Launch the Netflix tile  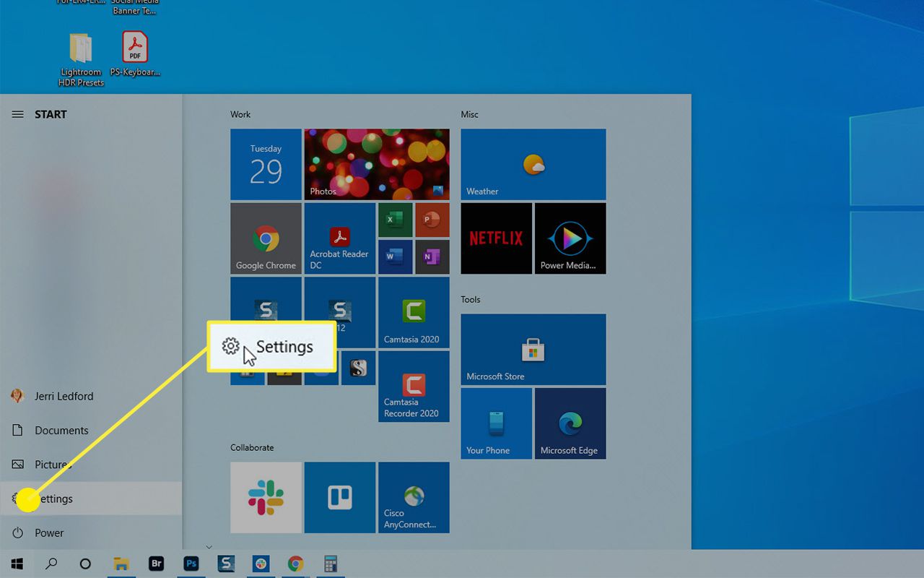pos(496,238)
